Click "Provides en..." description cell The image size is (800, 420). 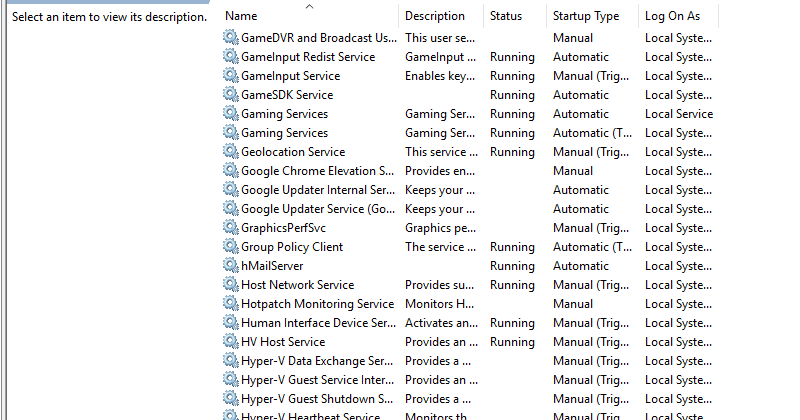(440, 171)
